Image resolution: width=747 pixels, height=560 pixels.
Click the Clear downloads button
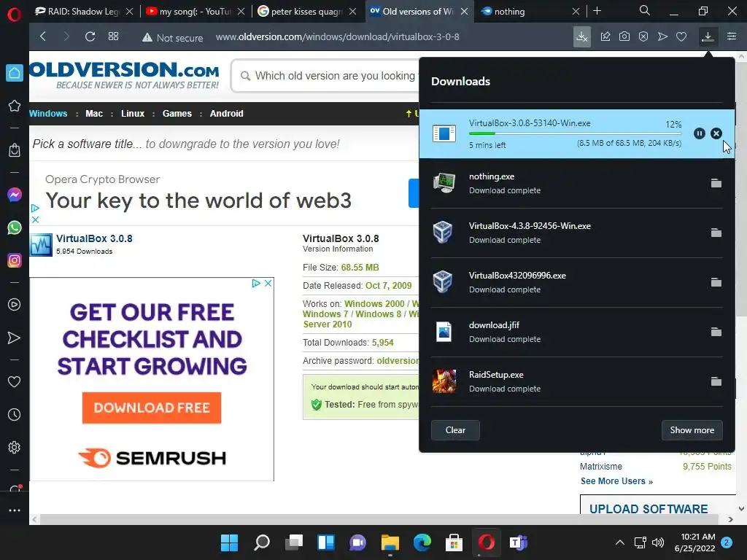pos(455,430)
